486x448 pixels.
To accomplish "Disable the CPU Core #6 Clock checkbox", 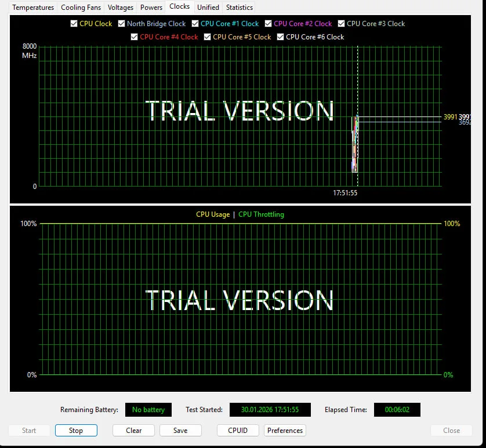I will [281, 37].
